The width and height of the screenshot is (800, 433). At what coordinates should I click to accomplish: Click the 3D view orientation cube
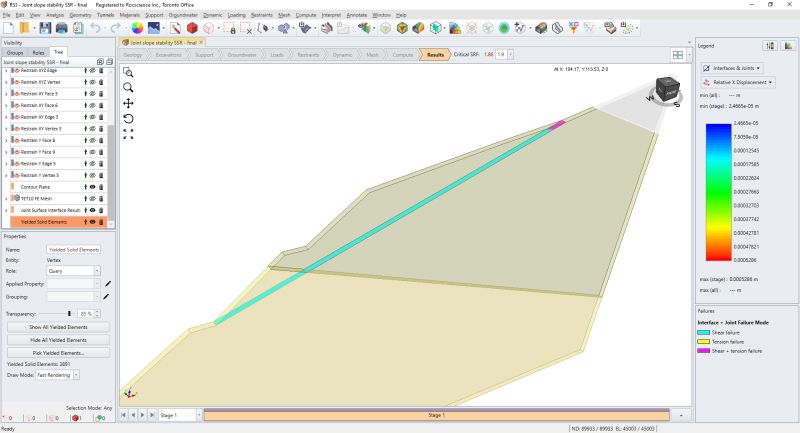(x=667, y=89)
